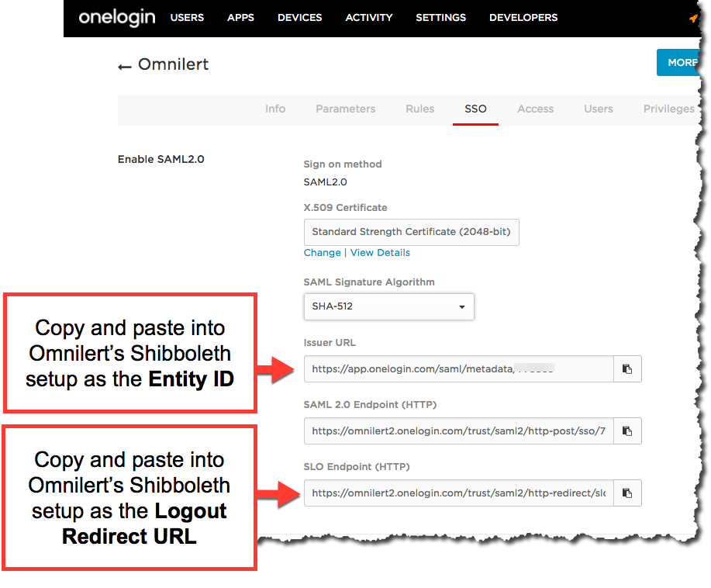Open the Activity menu
The image size is (711, 588).
coord(369,18)
